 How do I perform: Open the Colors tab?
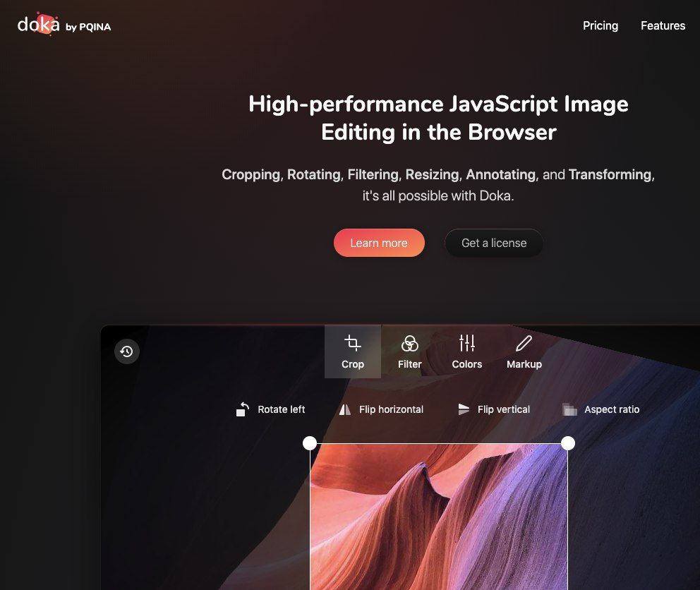[x=467, y=352]
